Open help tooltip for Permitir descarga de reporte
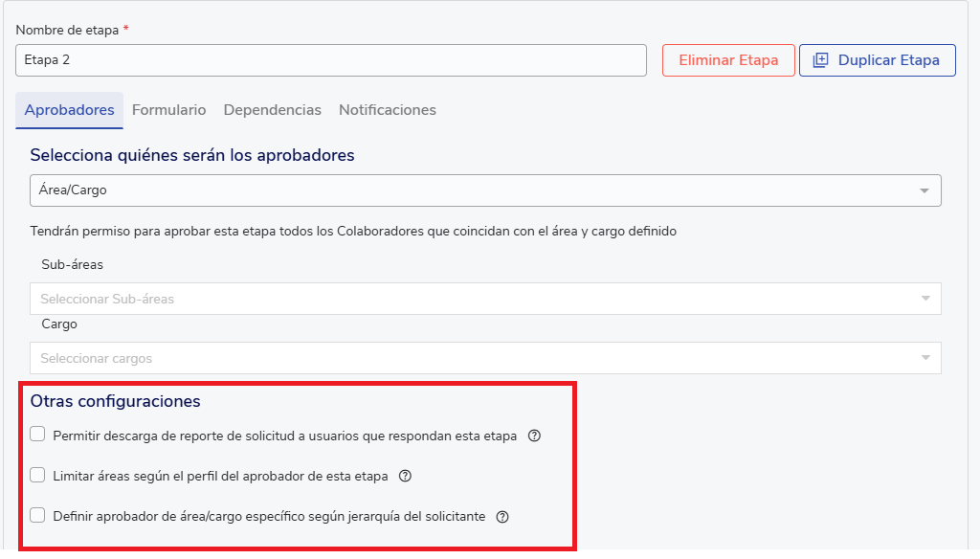 point(535,436)
